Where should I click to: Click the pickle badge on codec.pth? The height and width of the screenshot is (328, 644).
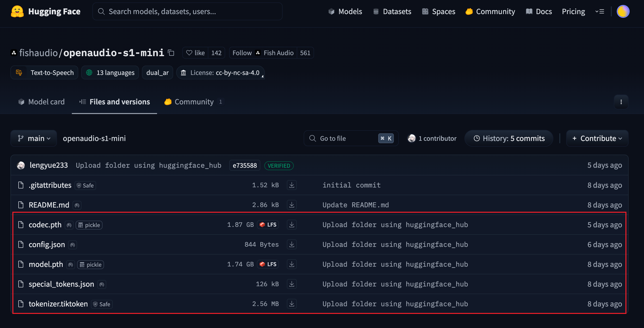click(x=89, y=225)
